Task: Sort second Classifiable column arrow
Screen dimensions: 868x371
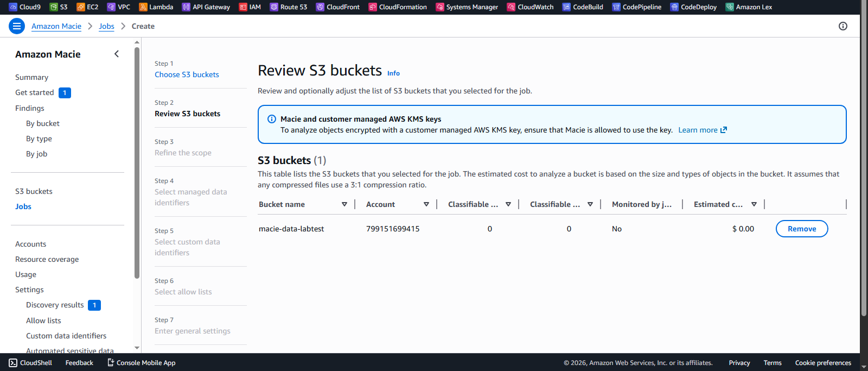Action: pyautogui.click(x=590, y=204)
